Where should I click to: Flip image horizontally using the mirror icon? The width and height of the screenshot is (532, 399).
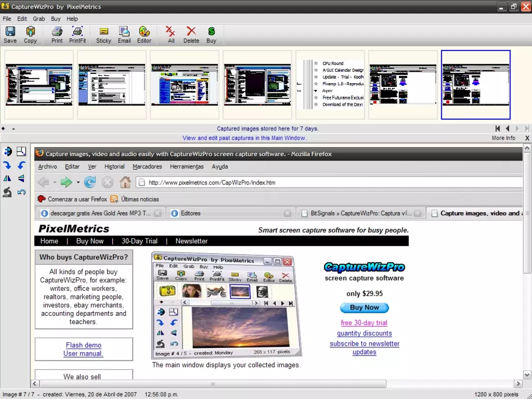point(7,179)
